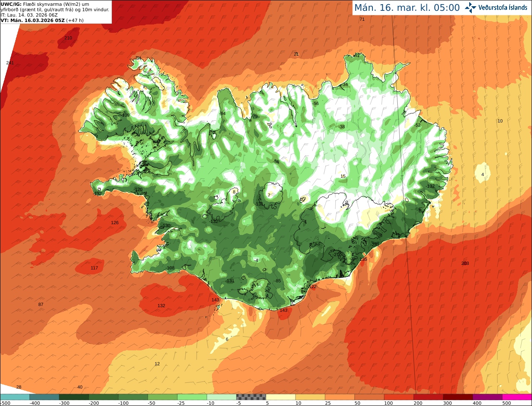Click the '-300' legend label
The width and height of the screenshot is (532, 406).
[64, 403]
